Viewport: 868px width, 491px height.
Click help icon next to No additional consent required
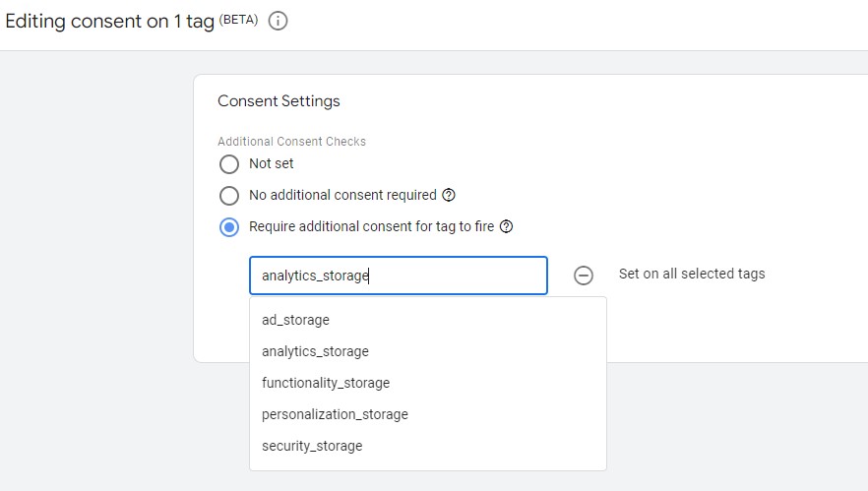(x=449, y=195)
